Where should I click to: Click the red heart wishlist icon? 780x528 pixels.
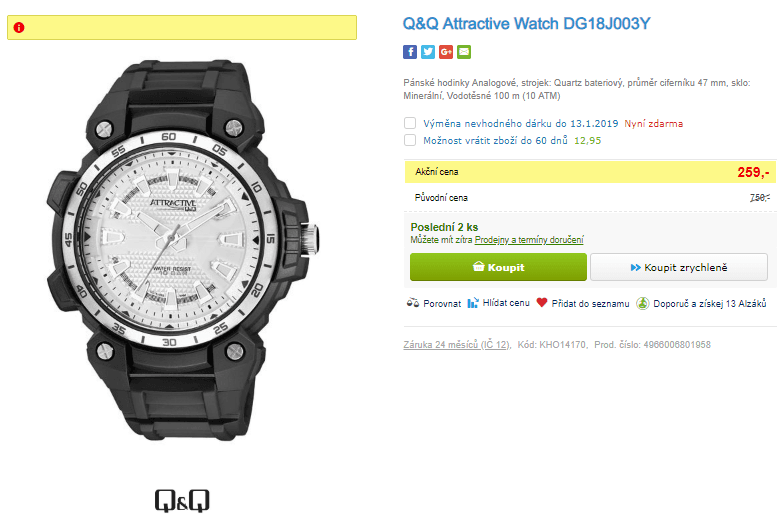point(542,302)
